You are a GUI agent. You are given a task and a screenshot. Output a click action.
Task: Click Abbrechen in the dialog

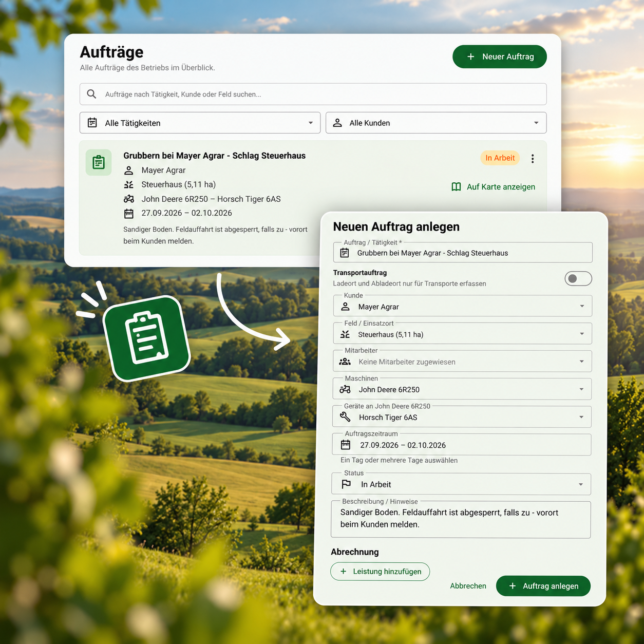point(468,586)
